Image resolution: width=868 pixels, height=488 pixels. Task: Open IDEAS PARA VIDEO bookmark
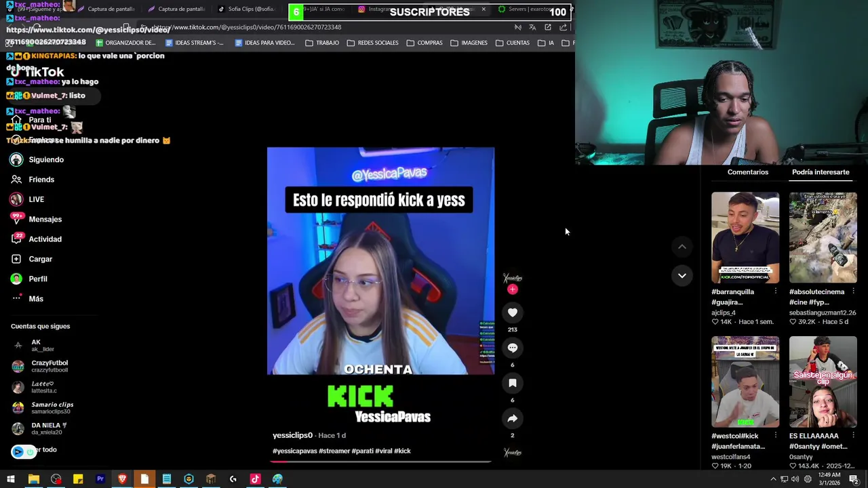pyautogui.click(x=264, y=43)
